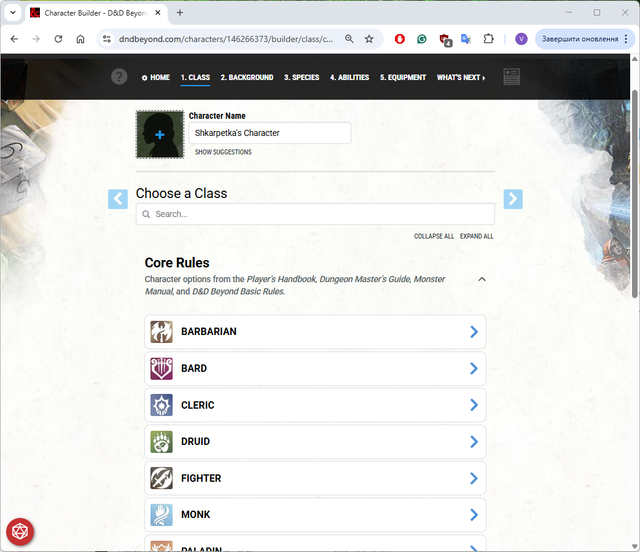Click Show Suggestions under character name
640x552 pixels.
click(223, 152)
